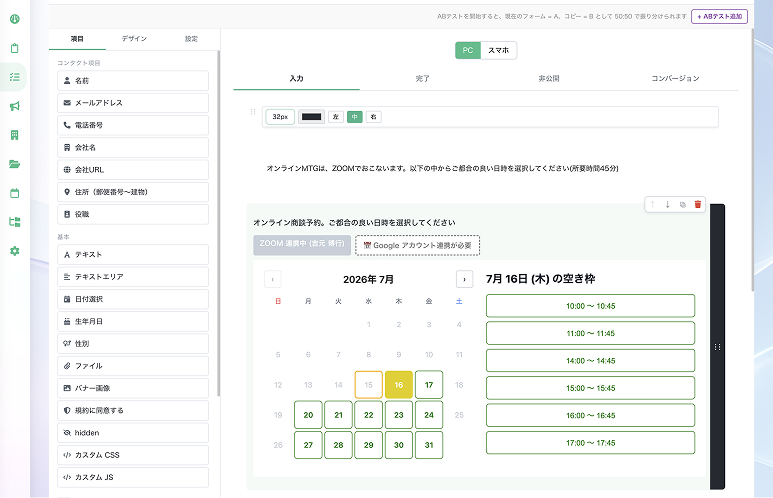
Task: Switch to the 完了 tab
Action: 422,78
